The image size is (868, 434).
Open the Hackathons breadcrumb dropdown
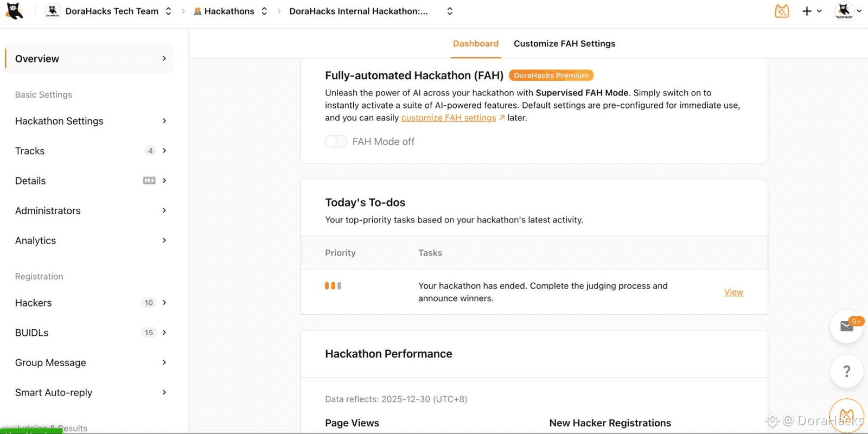pyautogui.click(x=264, y=11)
